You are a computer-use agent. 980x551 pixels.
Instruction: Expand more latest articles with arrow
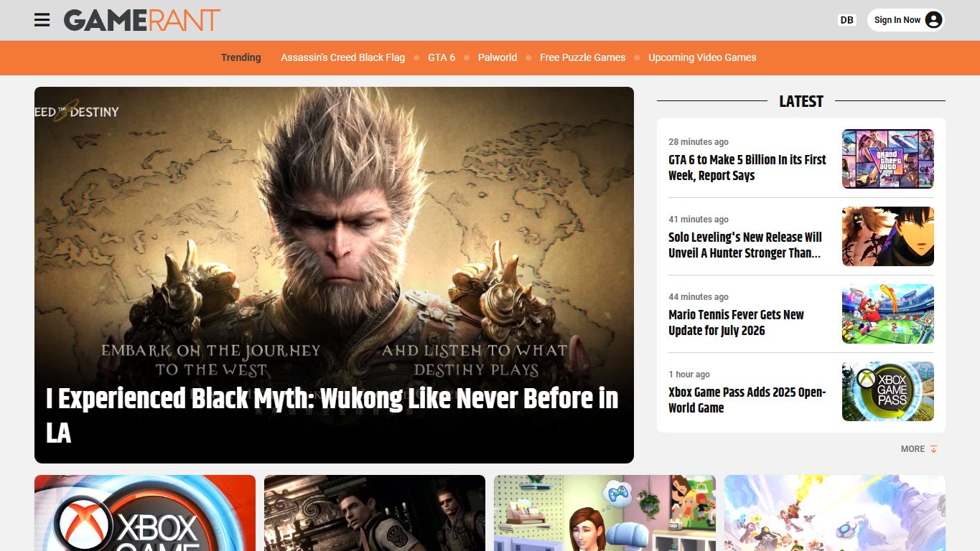click(x=920, y=449)
